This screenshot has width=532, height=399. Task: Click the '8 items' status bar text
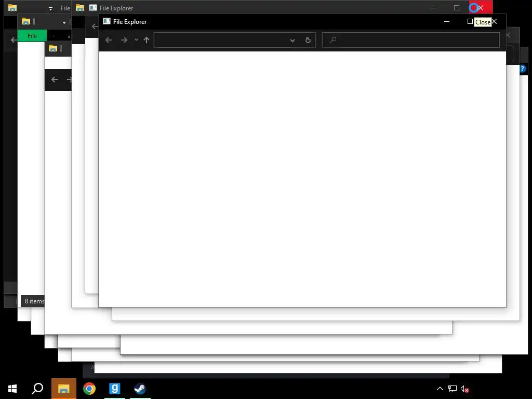(x=34, y=301)
